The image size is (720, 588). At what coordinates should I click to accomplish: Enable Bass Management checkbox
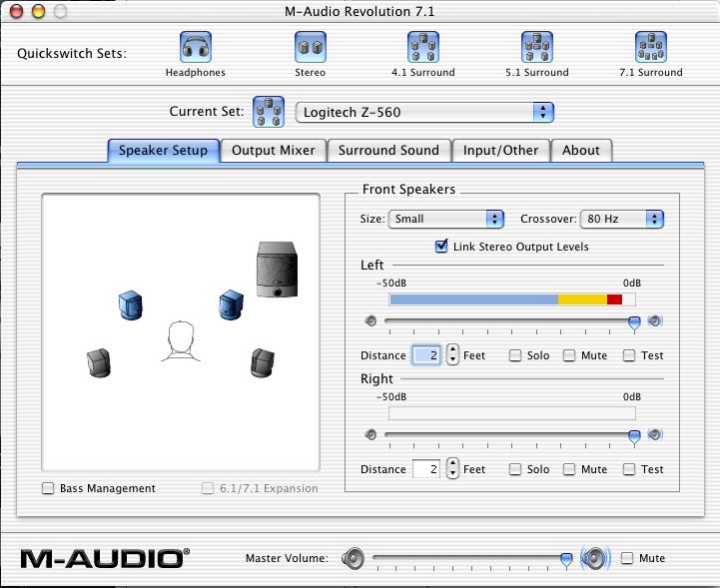coord(48,488)
